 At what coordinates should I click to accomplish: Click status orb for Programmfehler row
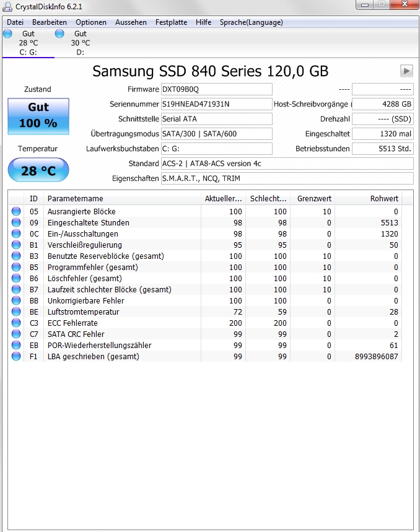tap(16, 268)
